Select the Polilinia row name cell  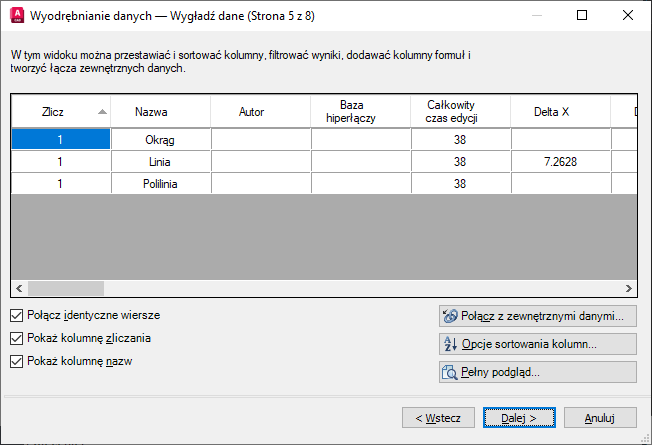(160, 184)
